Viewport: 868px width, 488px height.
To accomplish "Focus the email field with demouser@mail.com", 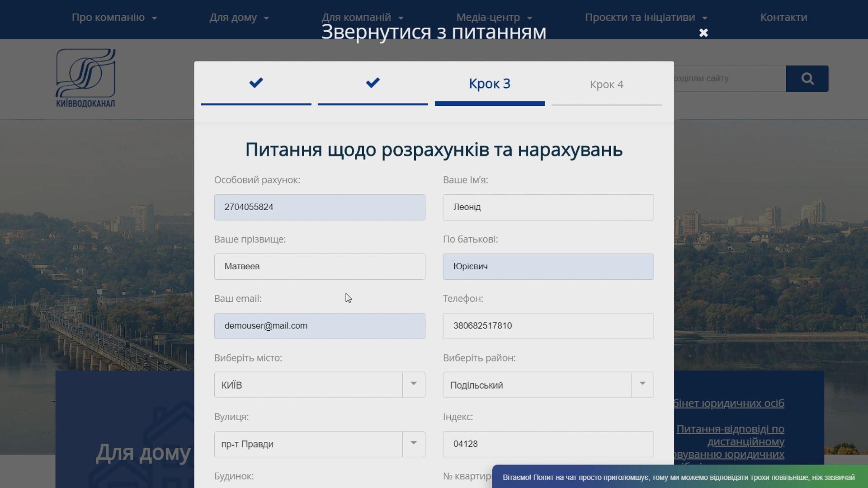I will [319, 326].
